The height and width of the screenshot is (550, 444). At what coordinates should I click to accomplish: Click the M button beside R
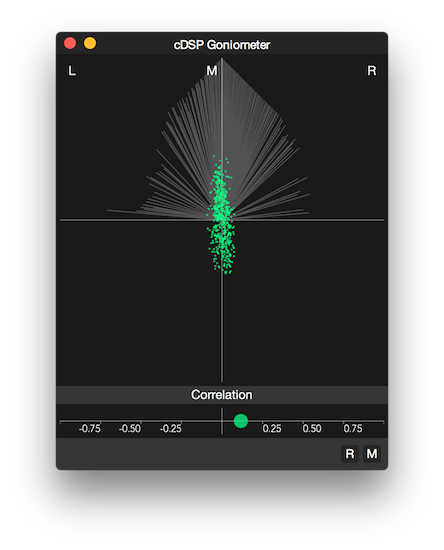coord(372,454)
